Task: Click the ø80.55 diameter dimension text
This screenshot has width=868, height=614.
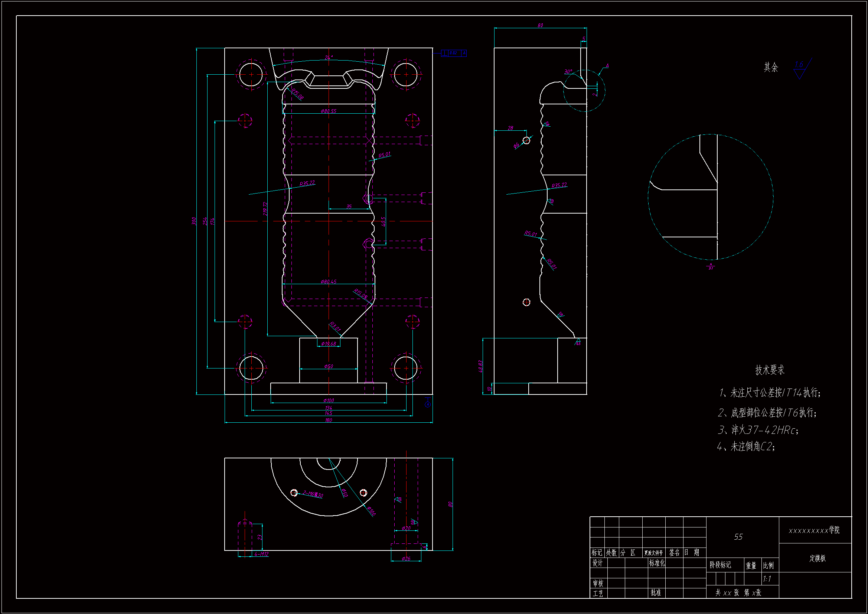Action: [329, 111]
